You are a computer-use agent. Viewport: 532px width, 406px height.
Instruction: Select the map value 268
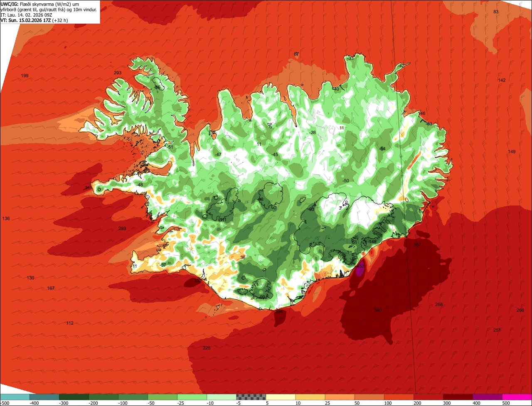pyautogui.click(x=439, y=304)
